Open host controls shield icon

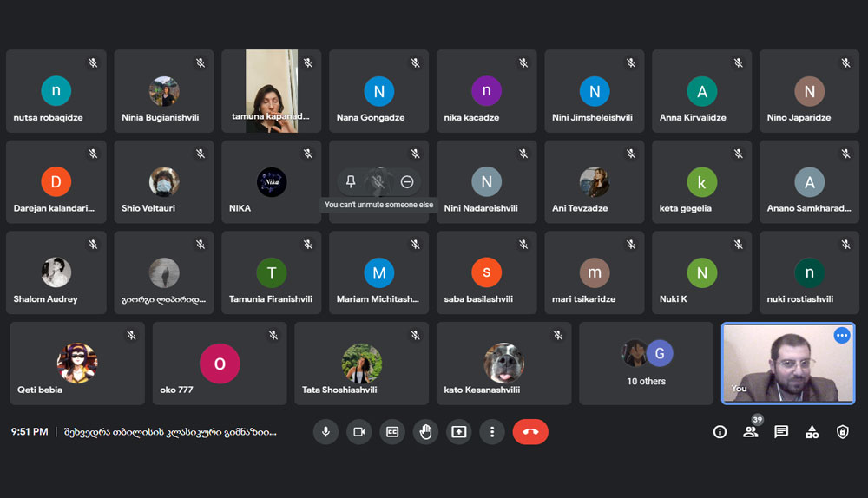click(842, 431)
